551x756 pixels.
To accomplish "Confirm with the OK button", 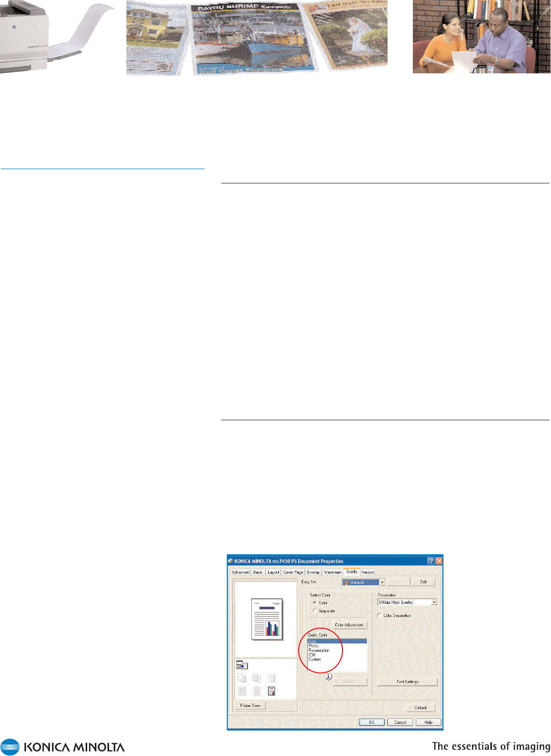I will [x=372, y=722].
